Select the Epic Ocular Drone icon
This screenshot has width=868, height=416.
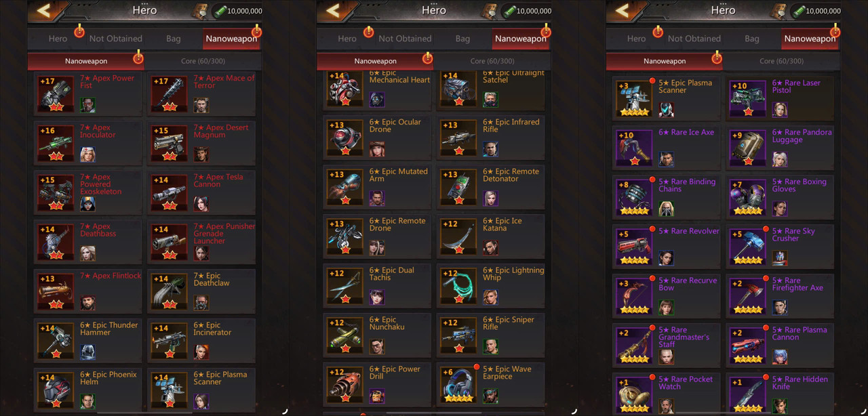pos(345,138)
